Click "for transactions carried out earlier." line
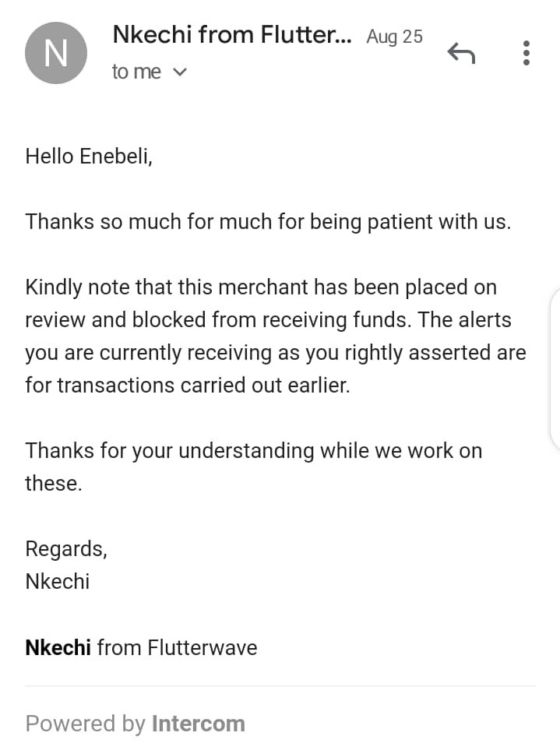 (x=187, y=385)
